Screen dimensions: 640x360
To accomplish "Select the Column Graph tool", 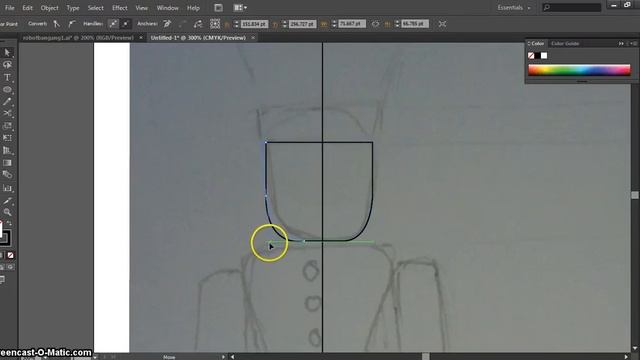I will (7, 188).
